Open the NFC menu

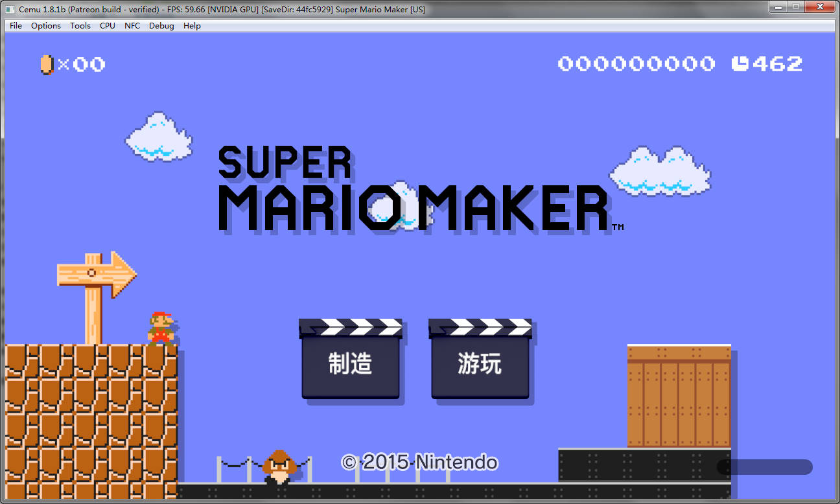pyautogui.click(x=132, y=26)
